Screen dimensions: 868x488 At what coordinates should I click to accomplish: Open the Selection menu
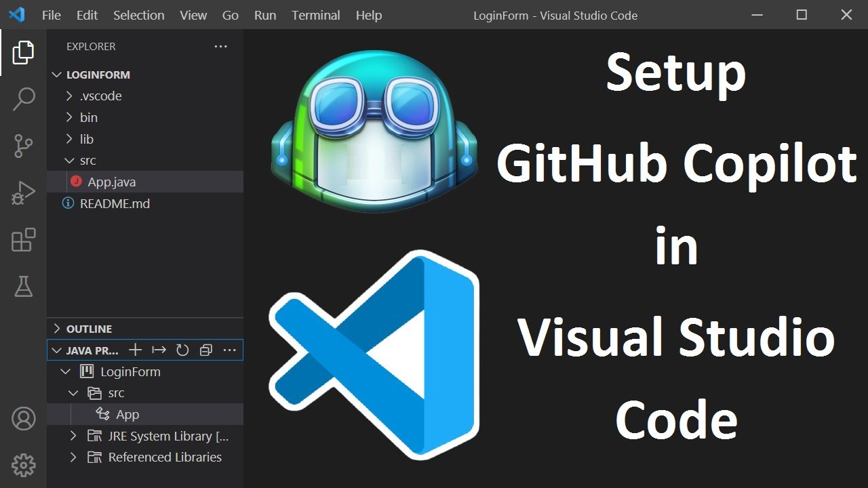click(x=138, y=15)
